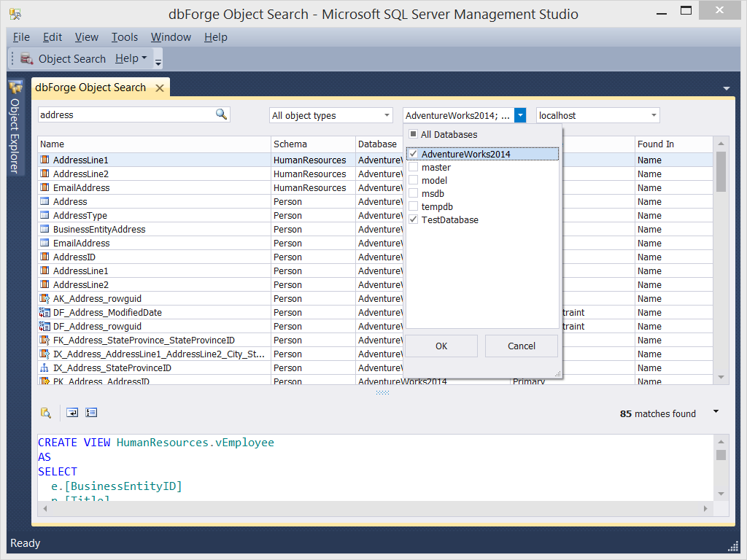The height and width of the screenshot is (560, 747).
Task: Click table icon beside Person EmailAddress row
Action: pos(44,242)
